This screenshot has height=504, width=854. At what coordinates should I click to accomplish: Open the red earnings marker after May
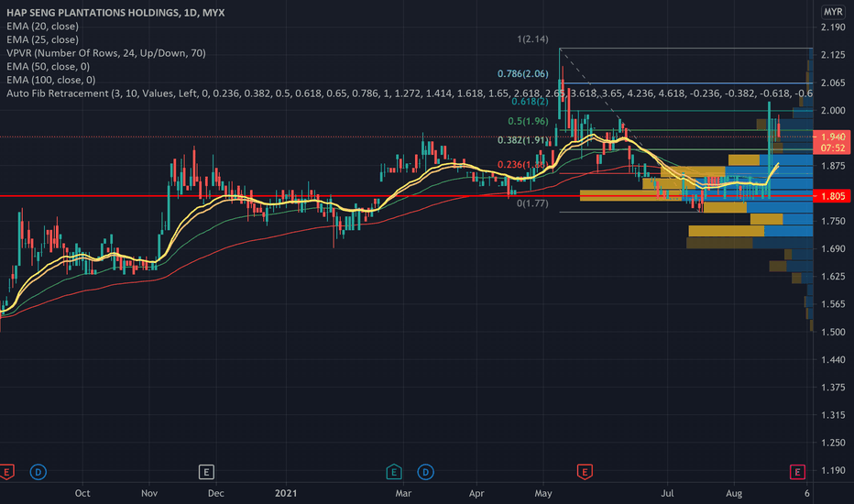click(585, 472)
